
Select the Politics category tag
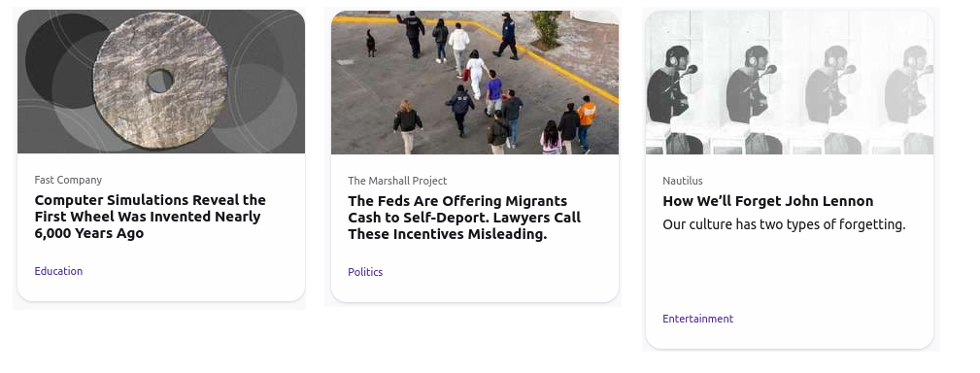click(365, 272)
